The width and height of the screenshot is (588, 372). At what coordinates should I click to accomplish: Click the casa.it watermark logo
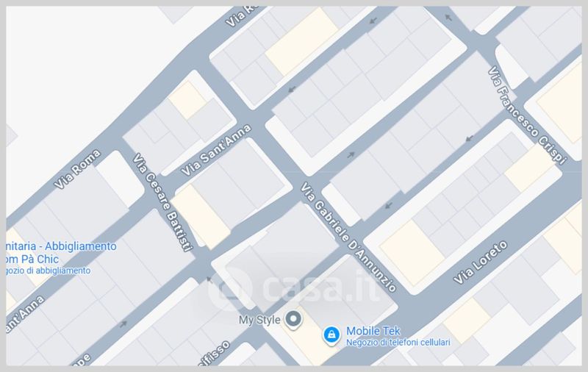[293, 287]
